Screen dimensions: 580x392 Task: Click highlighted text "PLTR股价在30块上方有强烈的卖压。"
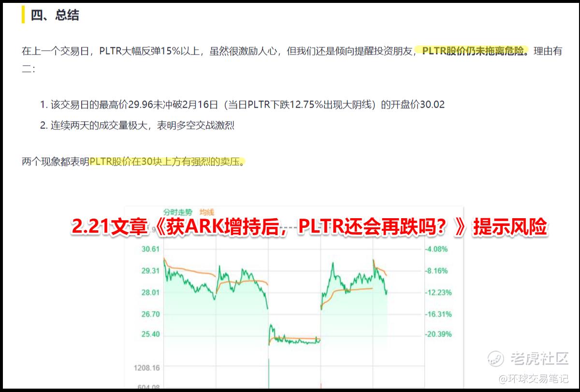point(167,162)
